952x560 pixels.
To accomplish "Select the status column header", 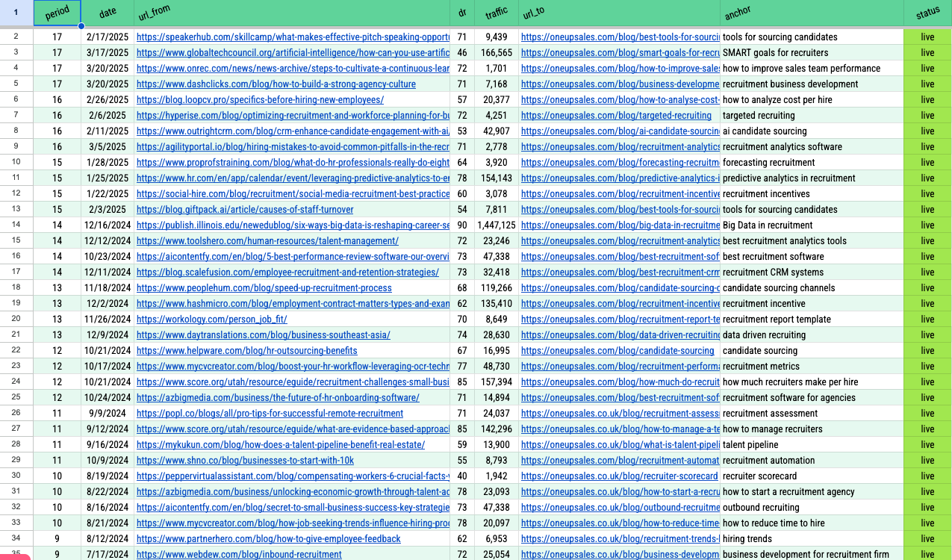I will tap(927, 14).
